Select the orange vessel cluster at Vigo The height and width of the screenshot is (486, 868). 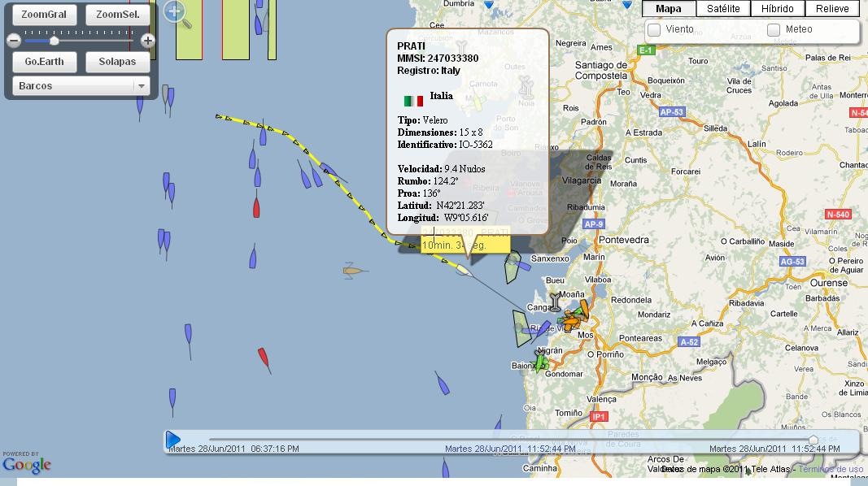(x=574, y=318)
